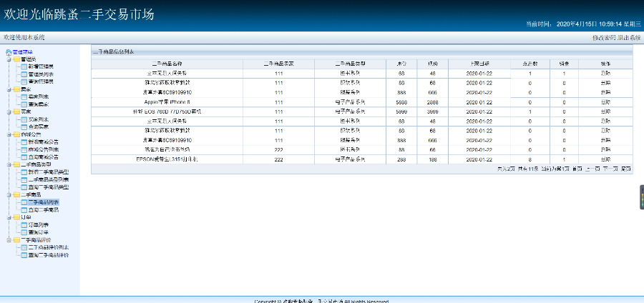Viewport: 644px width, 303px height.
Task: Click the page icon next to 查询二手商品
Action: coord(24,209)
